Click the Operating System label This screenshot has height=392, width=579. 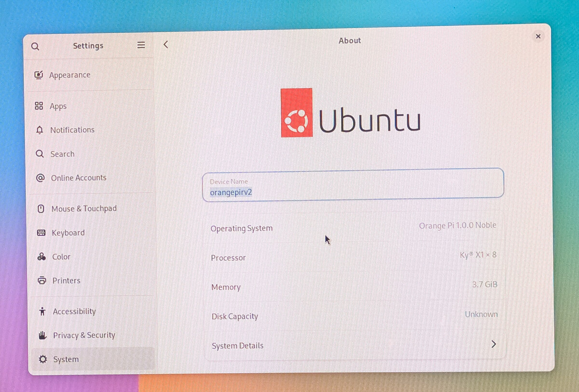[x=242, y=229]
